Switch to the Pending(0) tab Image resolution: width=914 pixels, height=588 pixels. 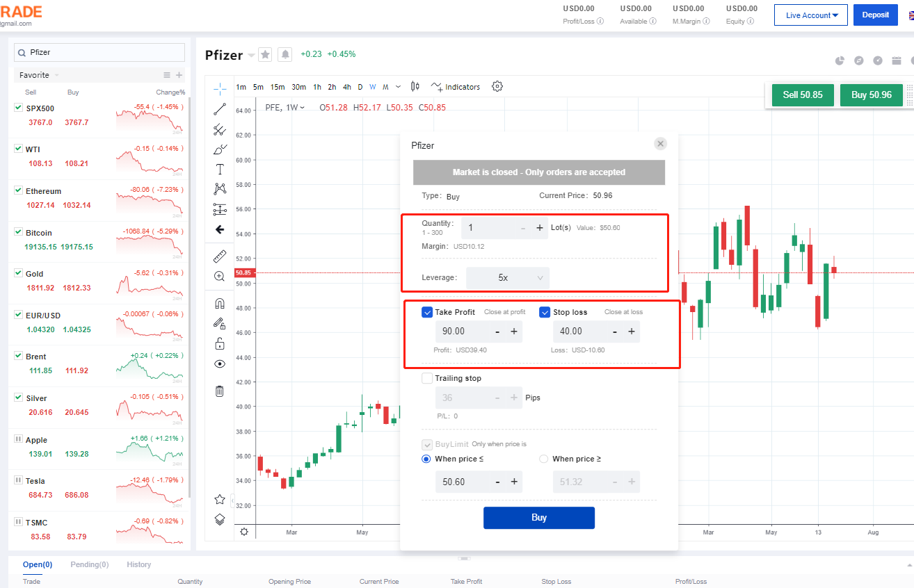tap(90, 564)
